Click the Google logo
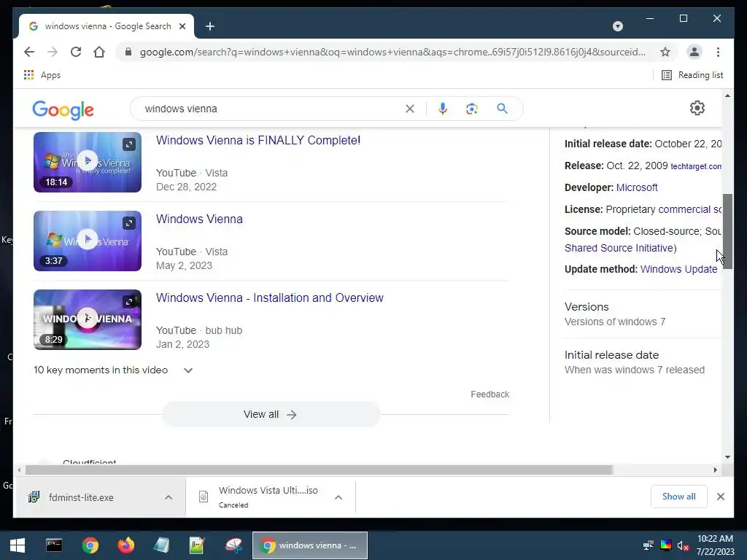Screen dimensions: 747x560 click(63, 109)
